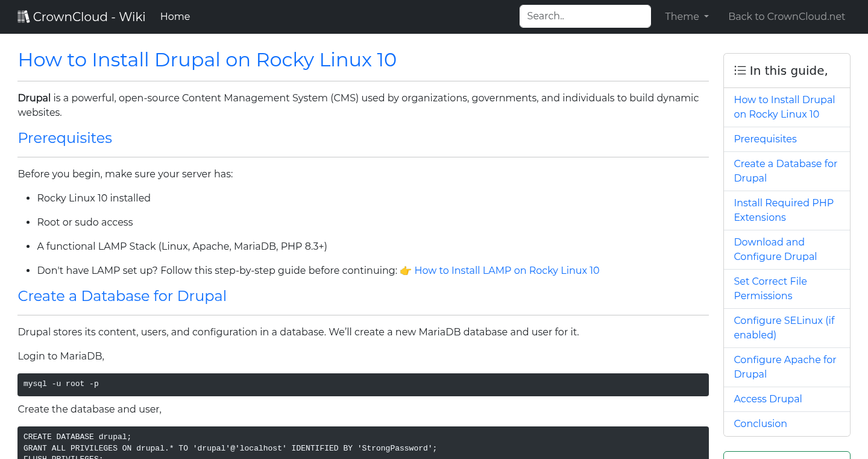Open "Access Drupal" sidebar entry
Viewport: 868px width, 459px height.
tap(768, 399)
